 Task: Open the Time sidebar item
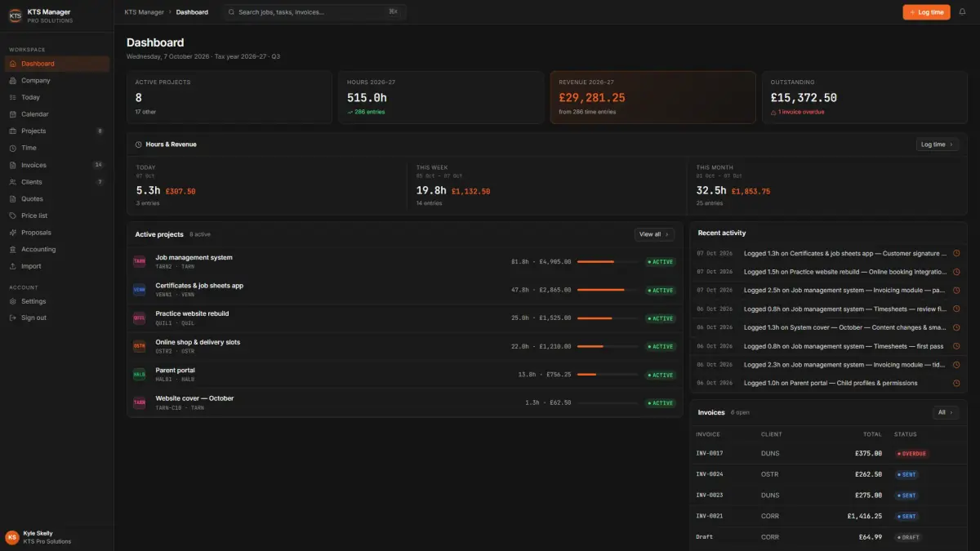pyautogui.click(x=57, y=148)
